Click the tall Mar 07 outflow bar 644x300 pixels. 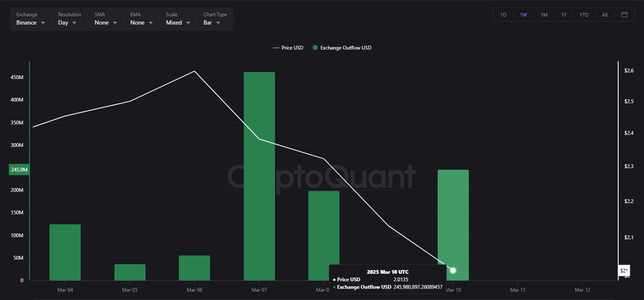[x=259, y=175]
